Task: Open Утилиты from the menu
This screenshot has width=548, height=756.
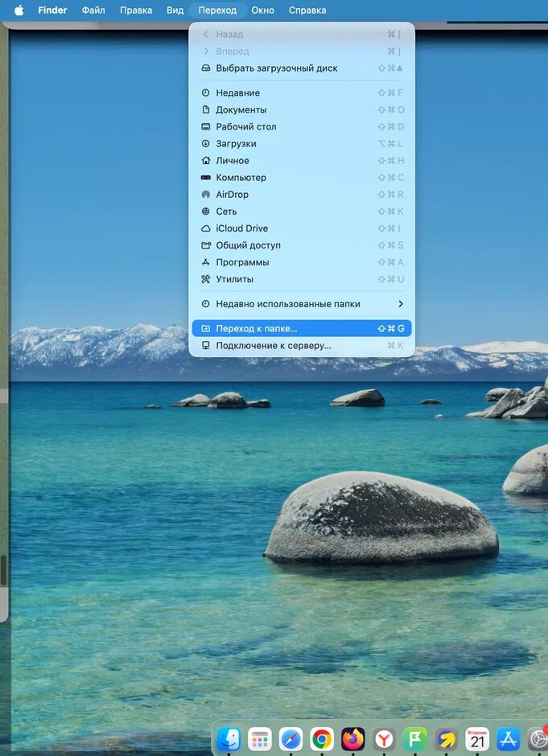Action: tap(302, 279)
